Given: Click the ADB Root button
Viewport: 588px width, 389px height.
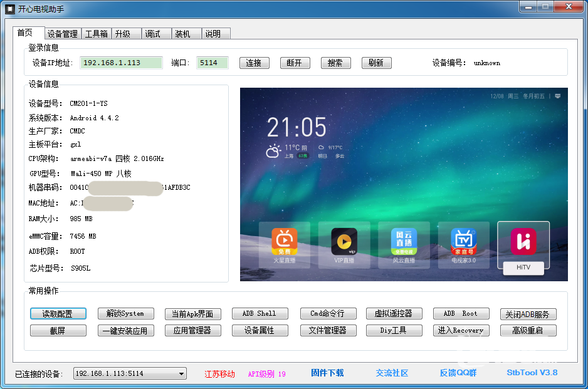Looking at the screenshot, I should coord(461,313).
